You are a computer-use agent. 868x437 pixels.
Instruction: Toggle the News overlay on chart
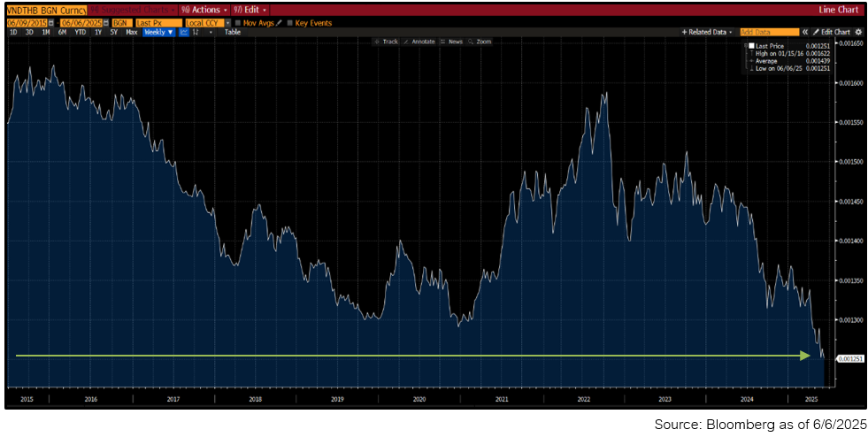click(451, 42)
